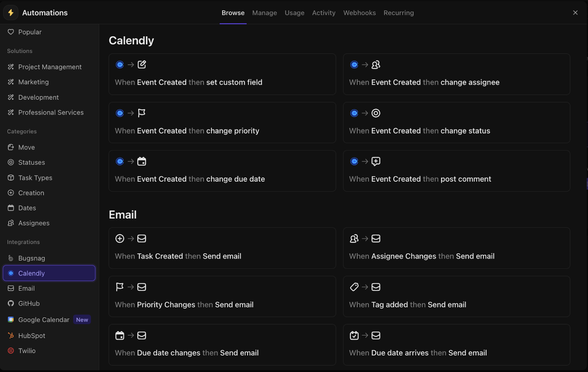Open the Project Management solution

click(50, 67)
